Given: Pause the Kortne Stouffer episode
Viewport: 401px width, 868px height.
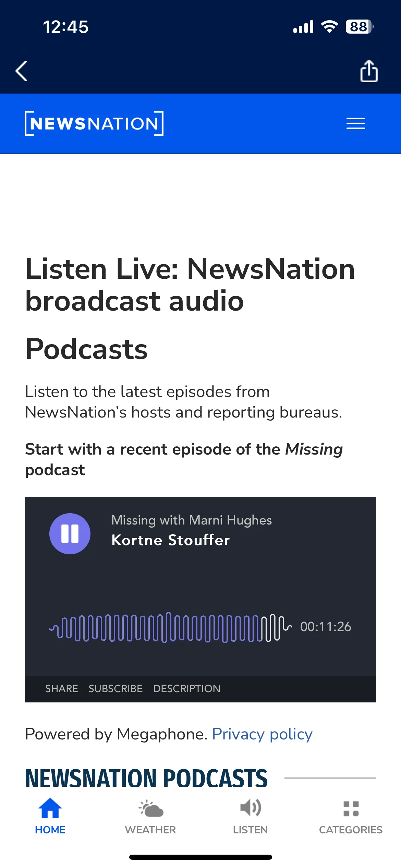Looking at the screenshot, I should [70, 533].
